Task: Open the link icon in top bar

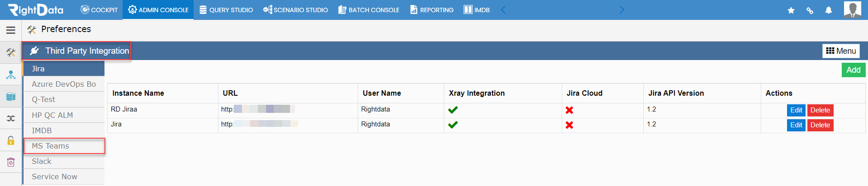Action: pyautogui.click(x=810, y=10)
